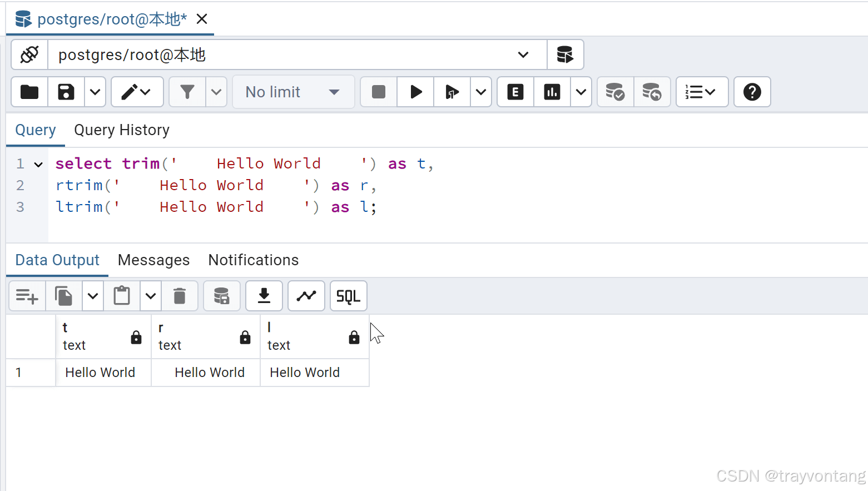Open the Macros list menu
The image size is (868, 491).
coord(702,92)
